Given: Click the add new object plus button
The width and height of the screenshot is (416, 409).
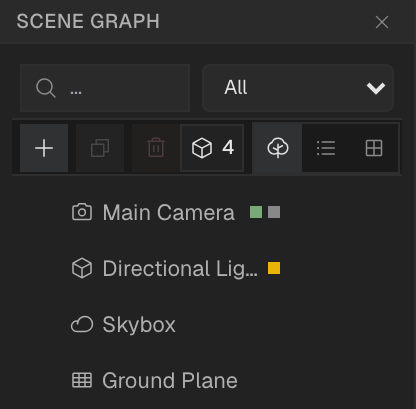Looking at the screenshot, I should coord(44,148).
